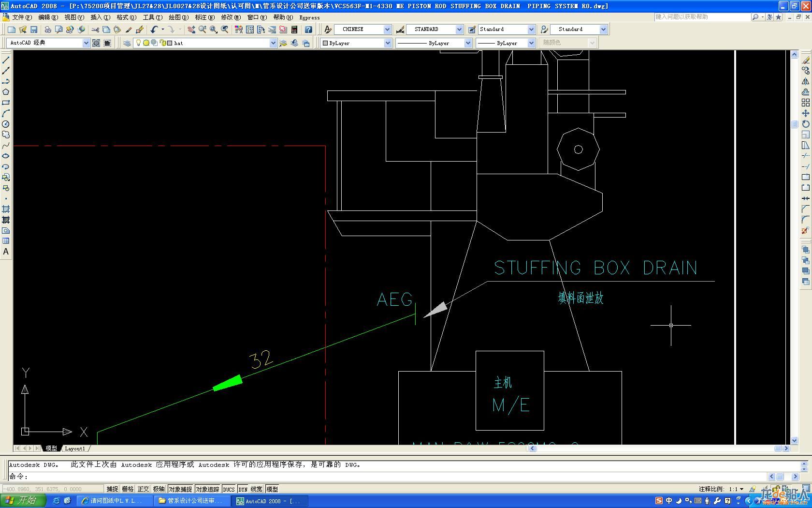Image resolution: width=812 pixels, height=508 pixels.
Task: Toggle DYN dynamic input in status bar
Action: point(243,489)
